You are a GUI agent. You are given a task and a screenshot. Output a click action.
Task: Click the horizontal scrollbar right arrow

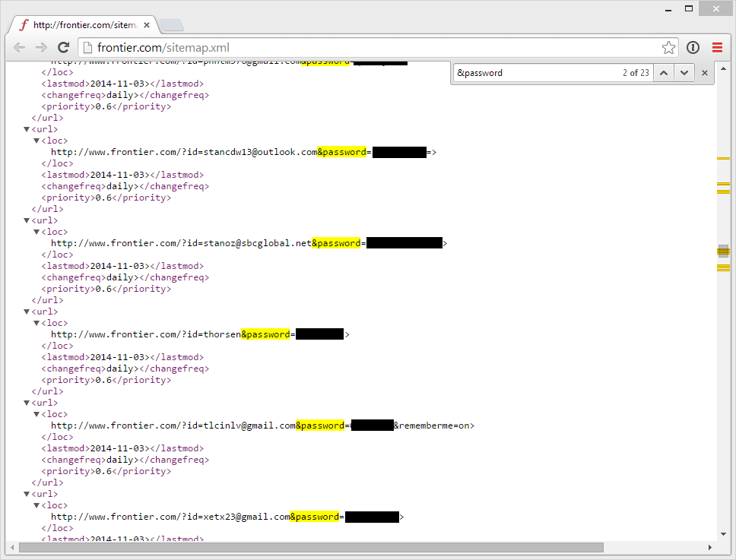click(x=709, y=547)
